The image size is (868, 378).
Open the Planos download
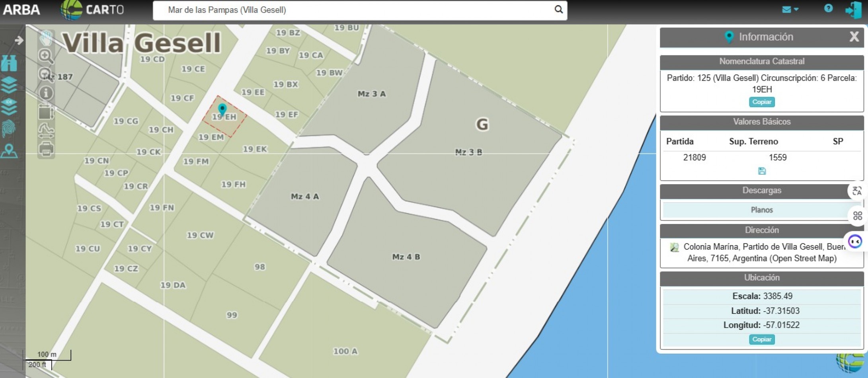[x=761, y=210]
